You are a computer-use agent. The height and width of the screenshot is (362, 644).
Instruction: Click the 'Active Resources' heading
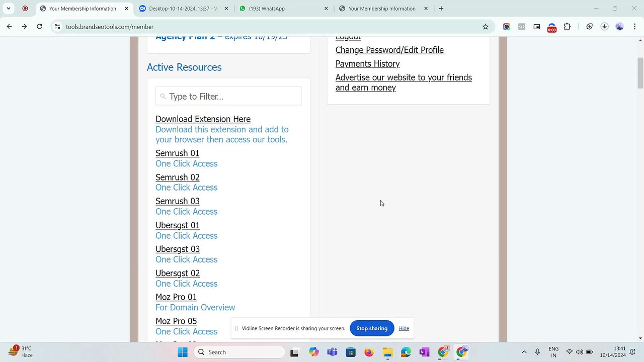[184, 67]
